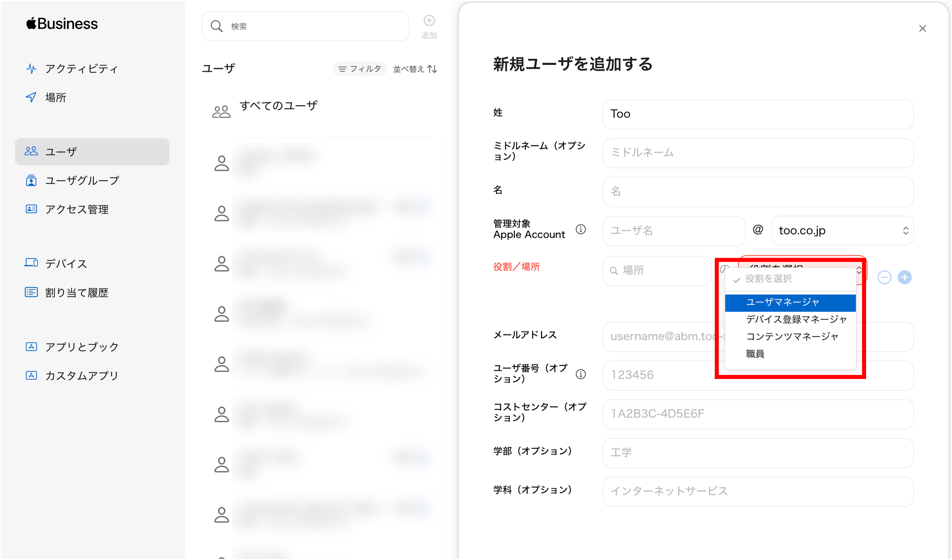The width and height of the screenshot is (952, 560).
Task: Open the too.co.jp domain dropdown
Action: [842, 231]
